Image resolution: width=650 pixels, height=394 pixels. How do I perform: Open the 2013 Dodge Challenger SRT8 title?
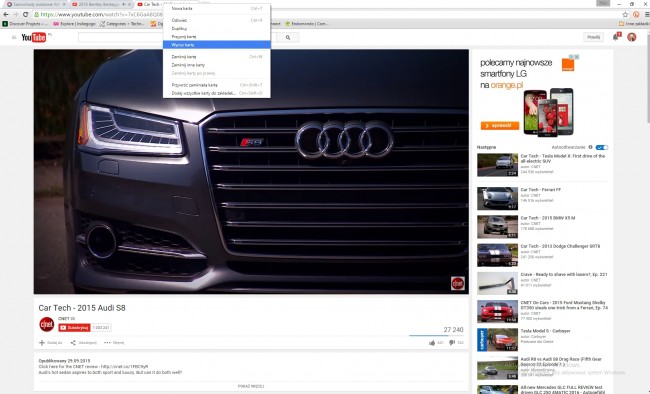point(560,246)
